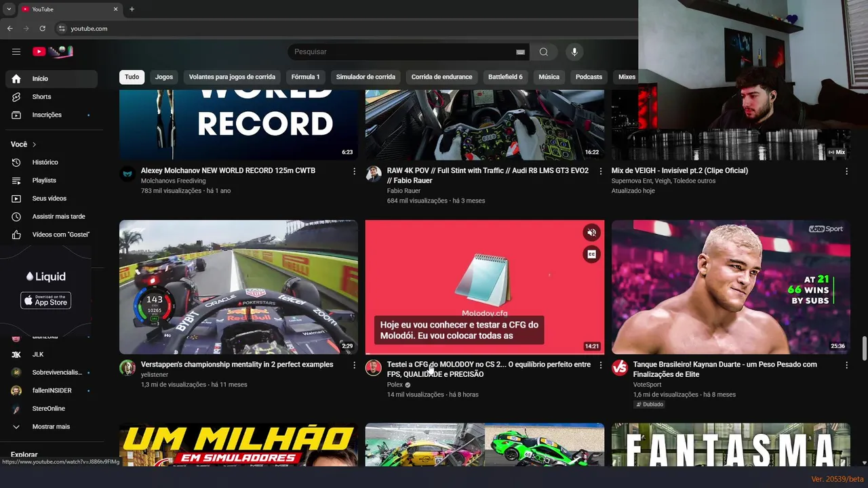
Task: Open options for Testei a CFG video
Action: (x=600, y=365)
